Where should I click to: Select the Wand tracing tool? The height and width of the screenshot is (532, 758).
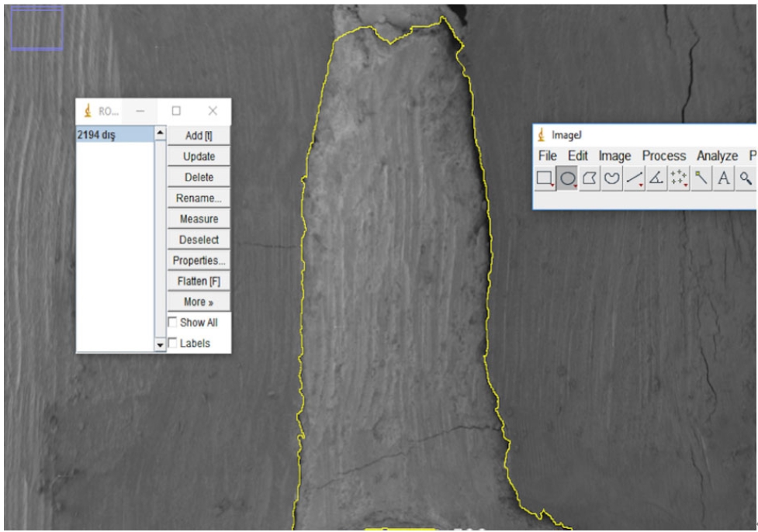[701, 178]
